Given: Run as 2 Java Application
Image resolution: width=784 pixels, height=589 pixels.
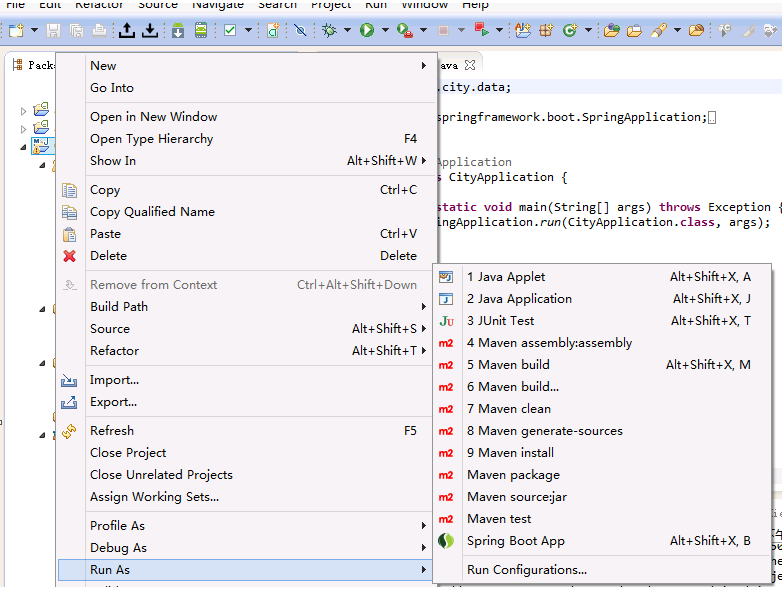Looking at the screenshot, I should pos(602,299).
